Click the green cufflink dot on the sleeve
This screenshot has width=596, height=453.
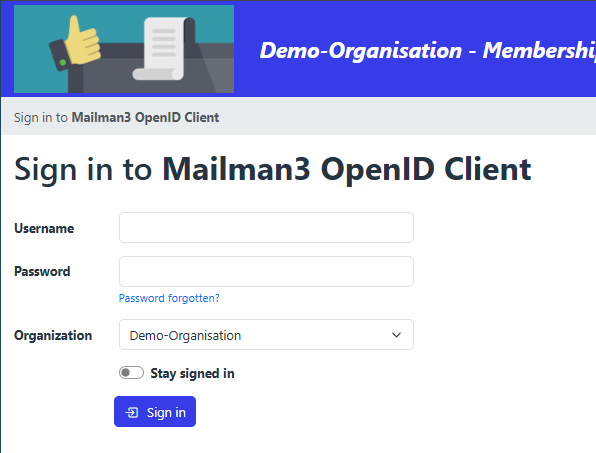[63, 62]
